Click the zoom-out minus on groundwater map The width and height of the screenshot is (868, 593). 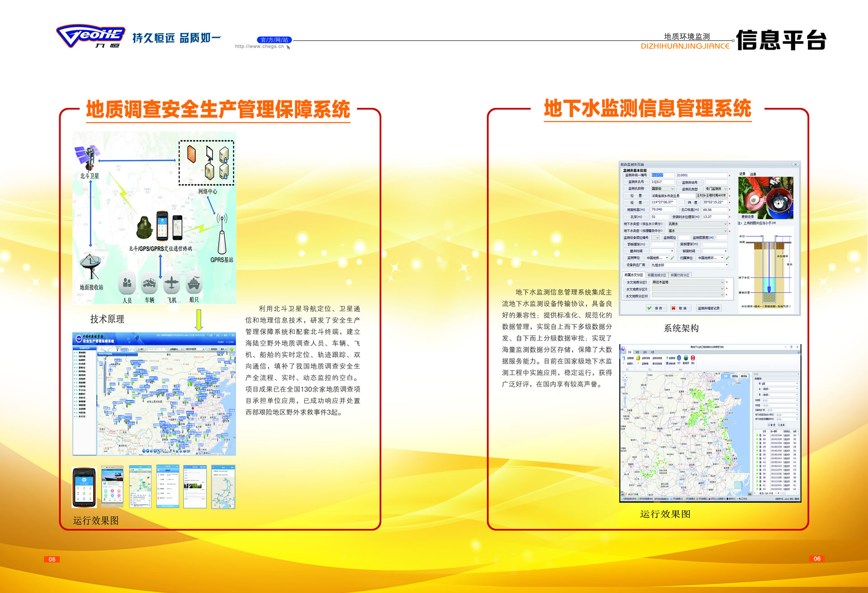point(625,406)
